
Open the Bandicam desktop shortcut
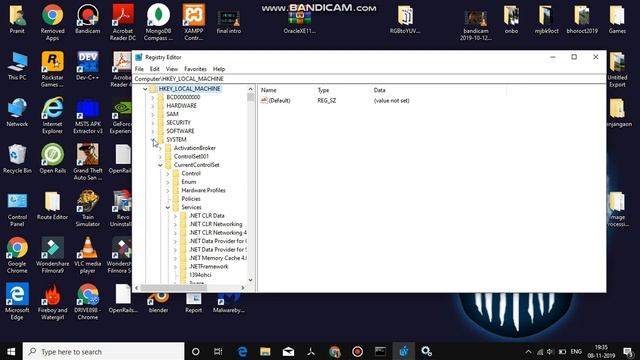coord(87,19)
